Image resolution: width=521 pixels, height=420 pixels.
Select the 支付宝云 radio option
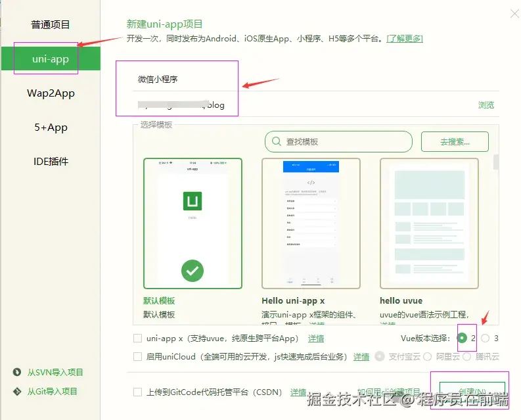click(380, 356)
